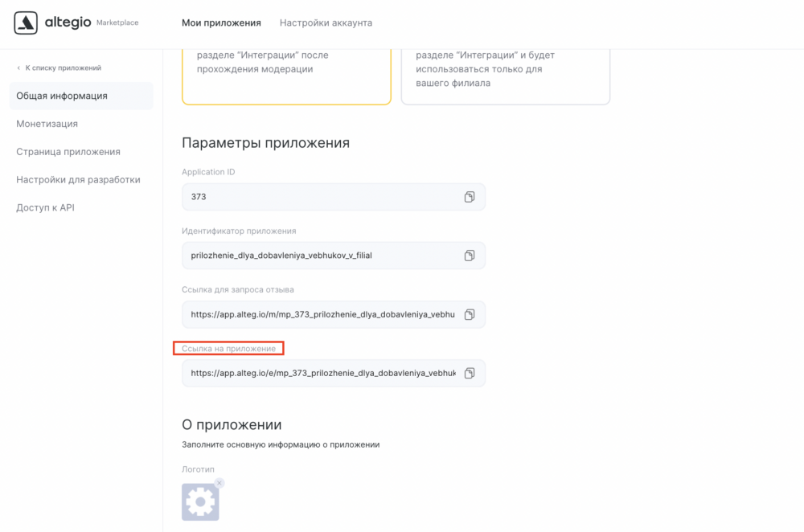Click the app.alteg.io/e/ application link field
804x532 pixels.
(334, 373)
